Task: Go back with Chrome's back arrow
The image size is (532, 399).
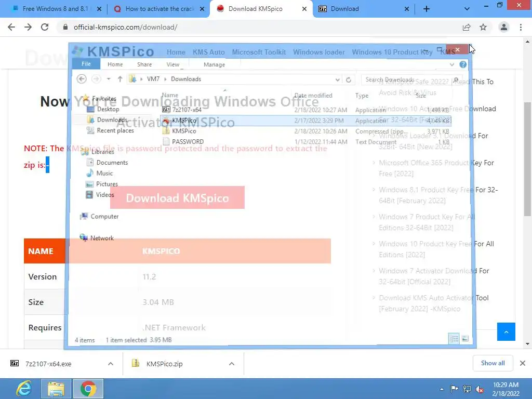Action: point(11,27)
